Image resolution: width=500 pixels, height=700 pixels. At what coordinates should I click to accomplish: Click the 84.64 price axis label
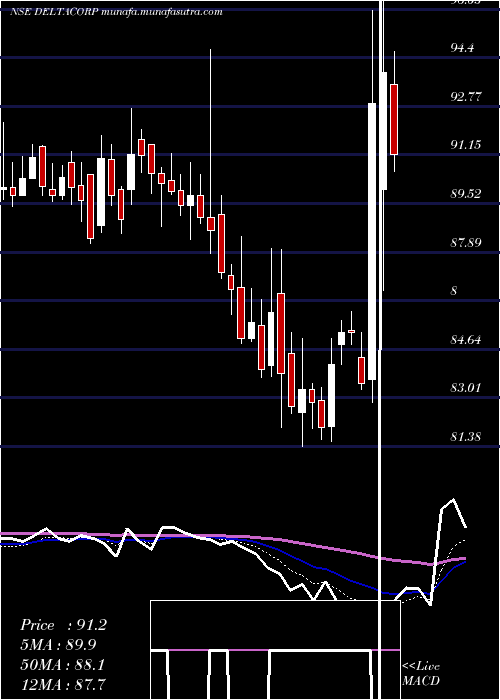[466, 340]
